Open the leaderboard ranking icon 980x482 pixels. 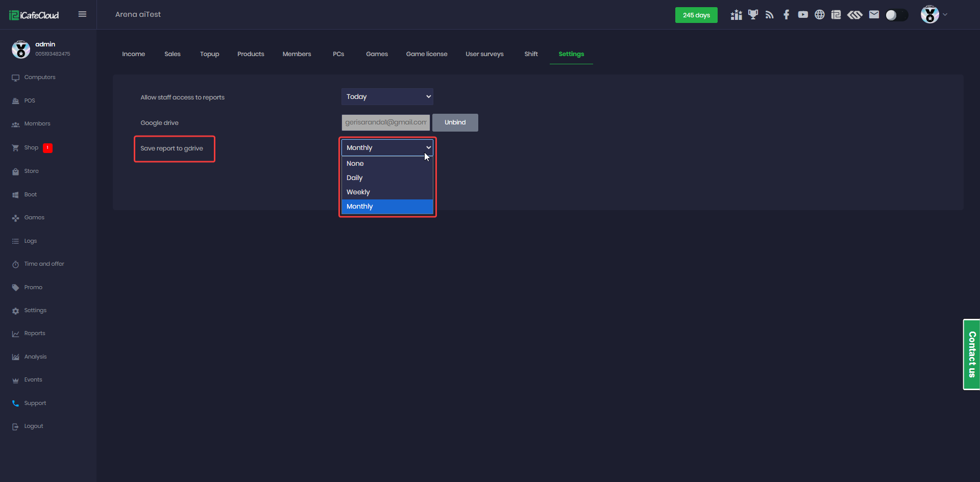click(736, 15)
